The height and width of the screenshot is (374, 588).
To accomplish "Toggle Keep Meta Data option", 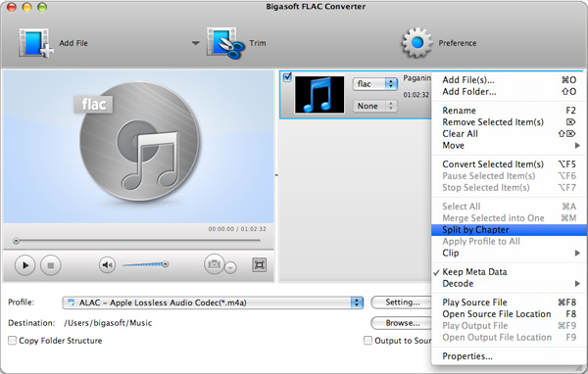I will coord(509,272).
